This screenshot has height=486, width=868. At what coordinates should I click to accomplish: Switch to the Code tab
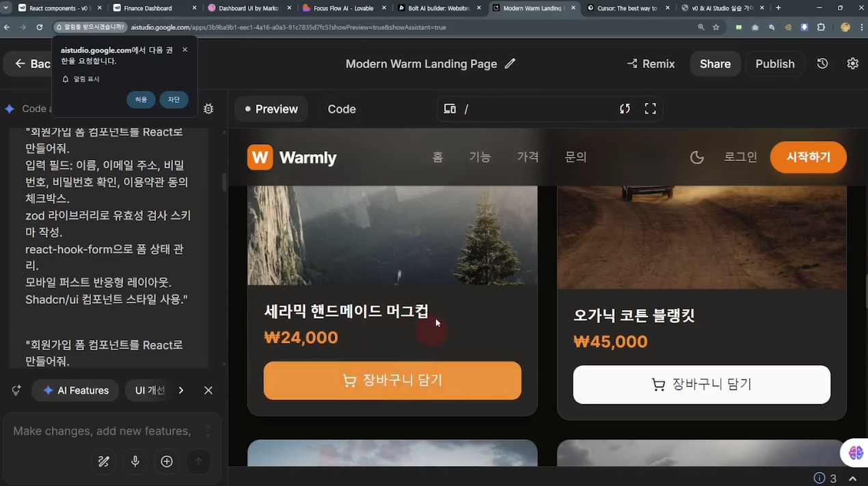point(342,109)
